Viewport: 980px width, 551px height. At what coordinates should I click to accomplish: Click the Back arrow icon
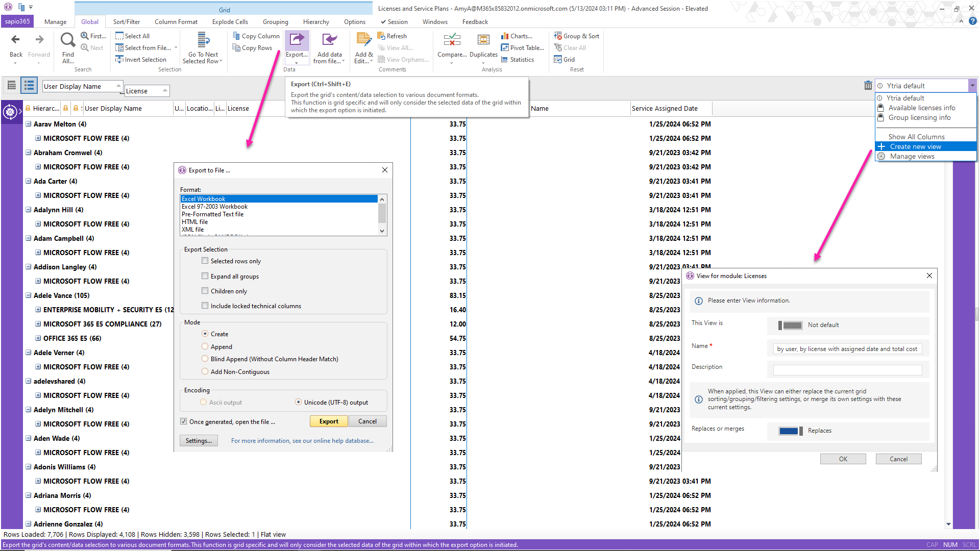[16, 40]
